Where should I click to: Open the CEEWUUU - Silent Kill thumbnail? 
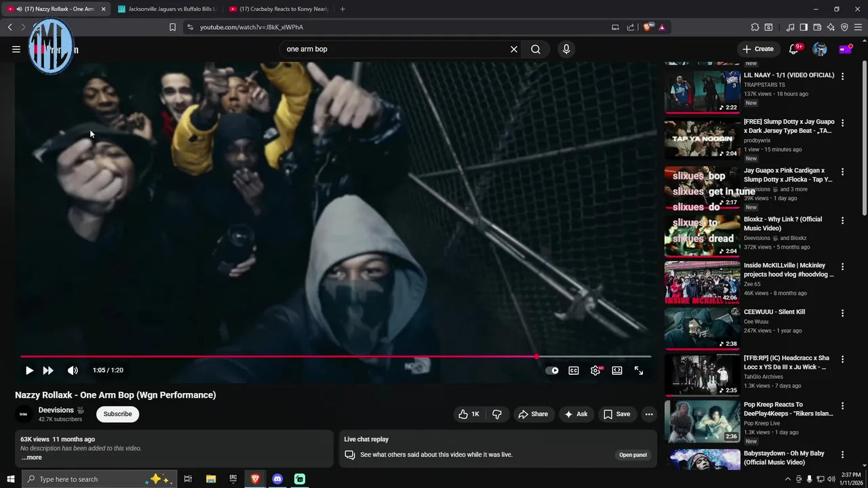702,328
